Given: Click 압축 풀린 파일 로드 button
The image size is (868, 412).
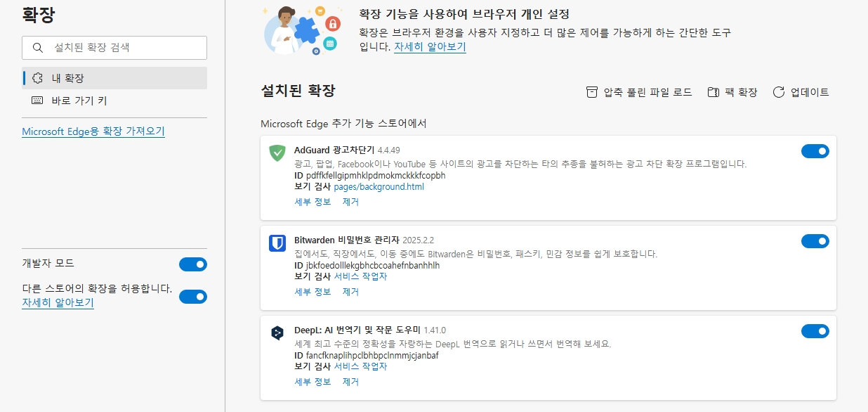Looking at the screenshot, I should 639,92.
